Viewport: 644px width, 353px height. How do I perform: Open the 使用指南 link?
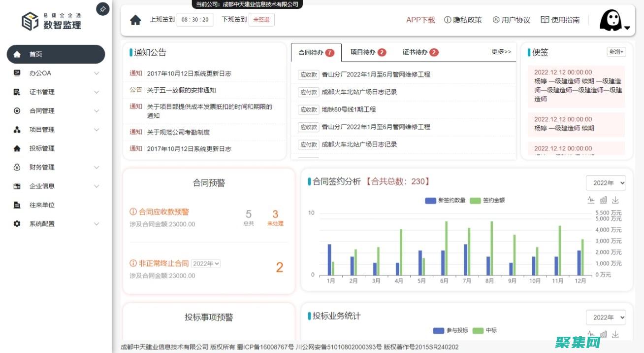point(560,20)
